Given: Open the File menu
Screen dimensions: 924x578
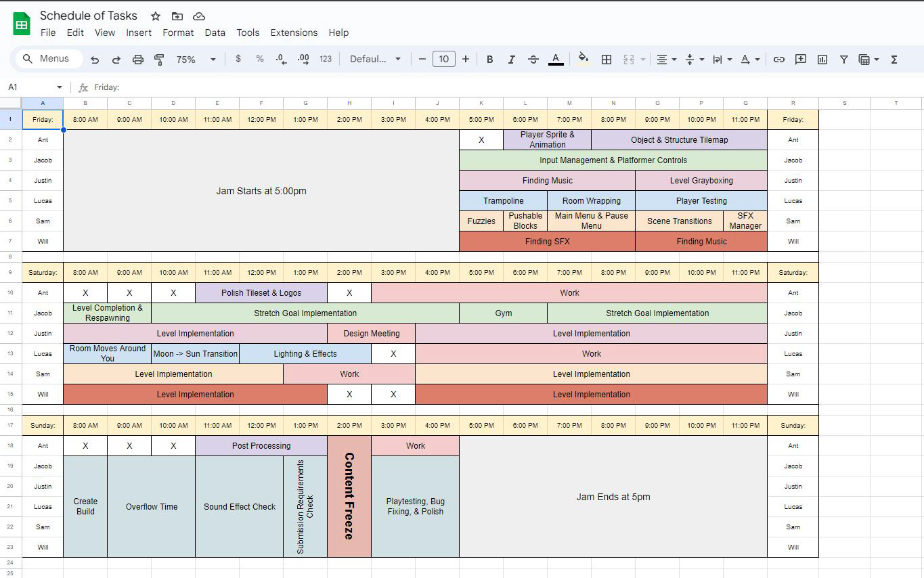Looking at the screenshot, I should click(x=48, y=32).
